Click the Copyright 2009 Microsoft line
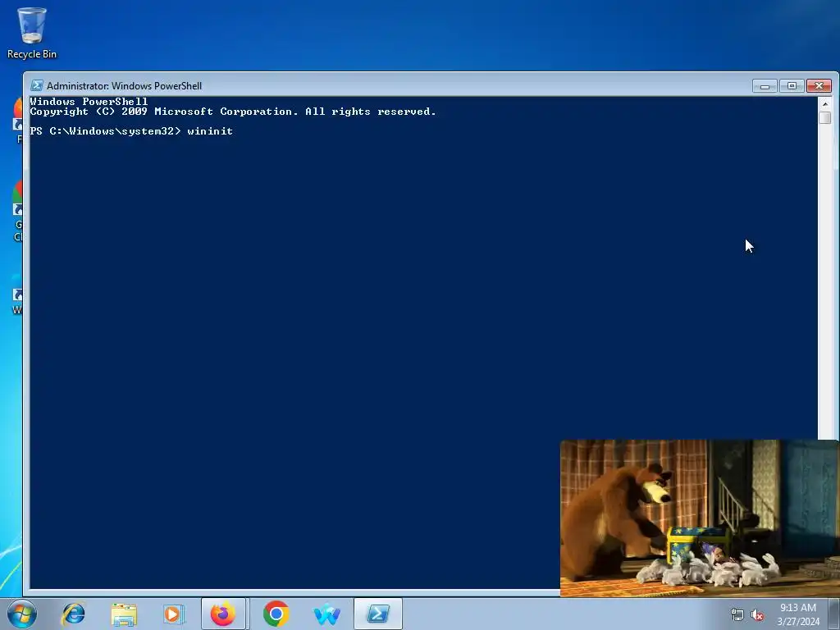The image size is (840, 630). [x=233, y=112]
